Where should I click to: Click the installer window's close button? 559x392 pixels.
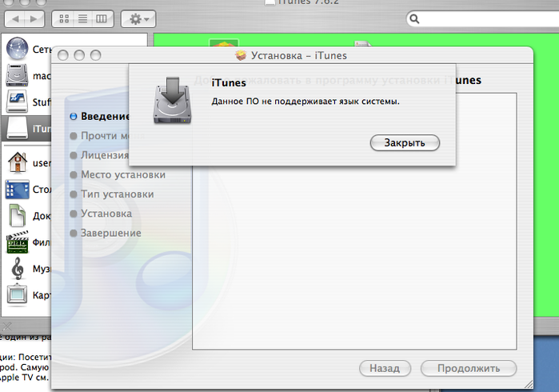click(63, 55)
